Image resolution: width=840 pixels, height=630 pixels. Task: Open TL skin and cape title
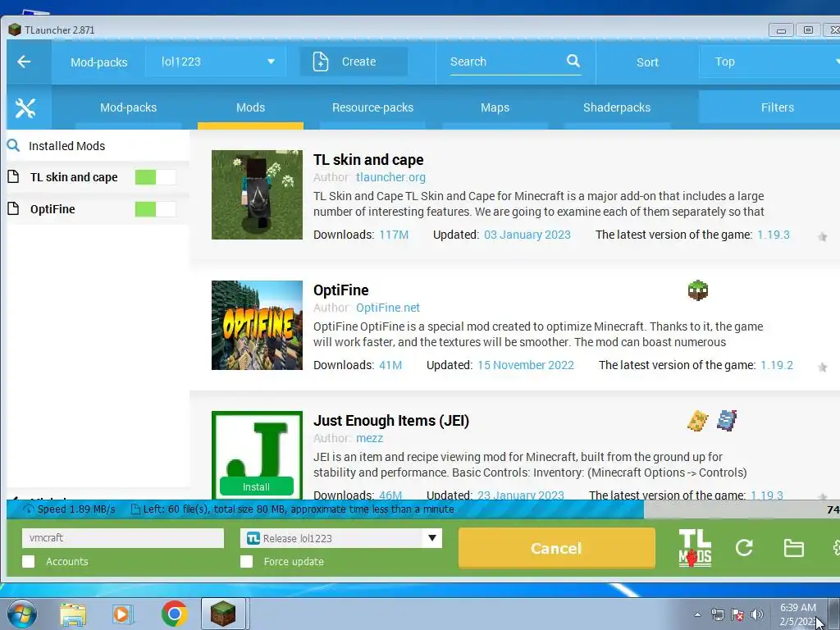point(368,160)
